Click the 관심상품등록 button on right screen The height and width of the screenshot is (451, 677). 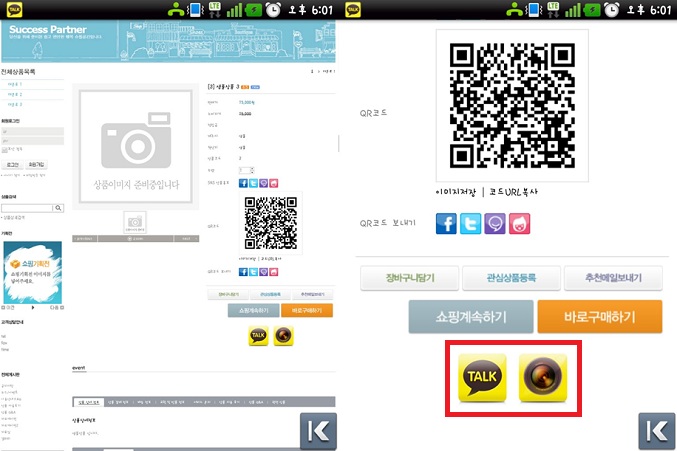tap(511, 278)
